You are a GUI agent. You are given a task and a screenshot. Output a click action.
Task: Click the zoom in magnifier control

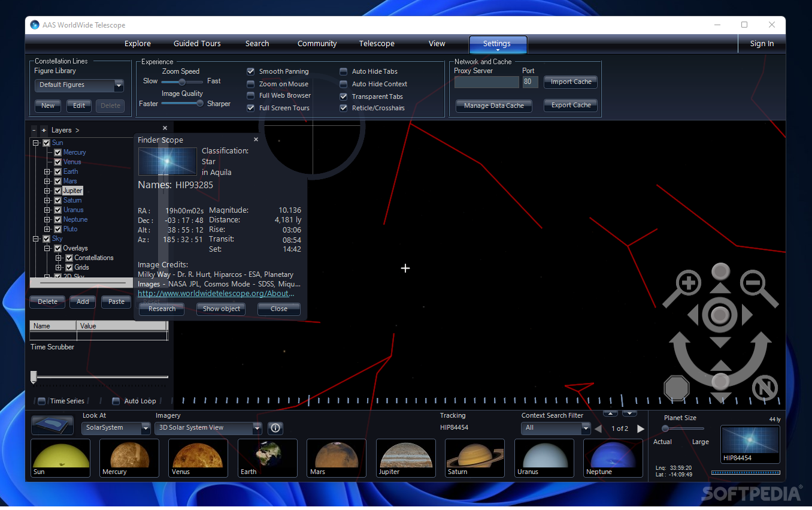(689, 283)
